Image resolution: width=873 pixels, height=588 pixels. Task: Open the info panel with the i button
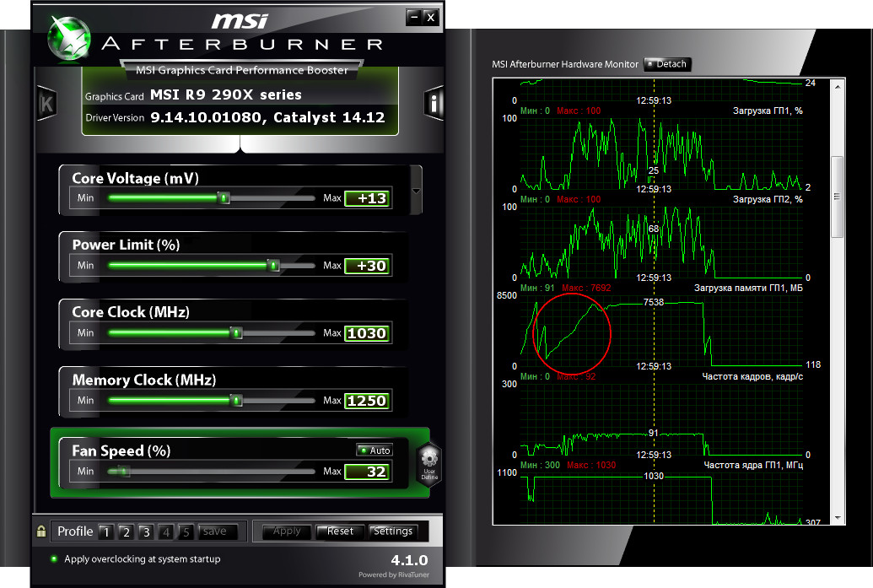434,102
